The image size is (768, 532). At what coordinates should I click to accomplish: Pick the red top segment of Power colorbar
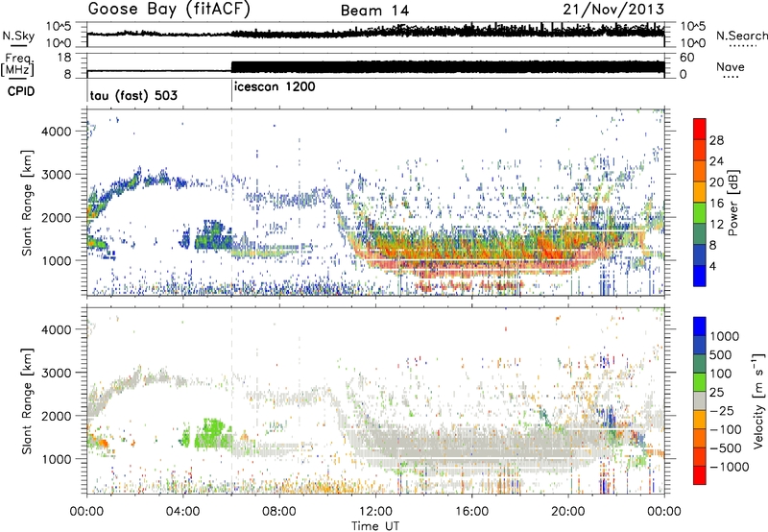tap(700, 129)
